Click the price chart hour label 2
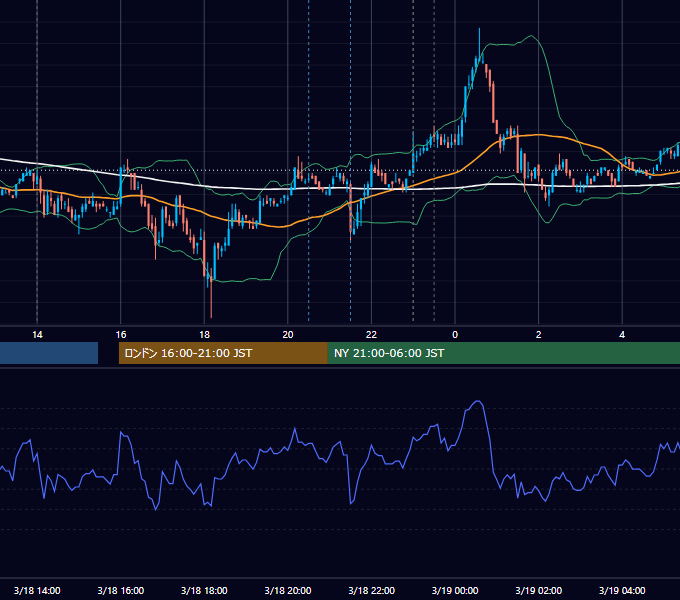 point(539,335)
